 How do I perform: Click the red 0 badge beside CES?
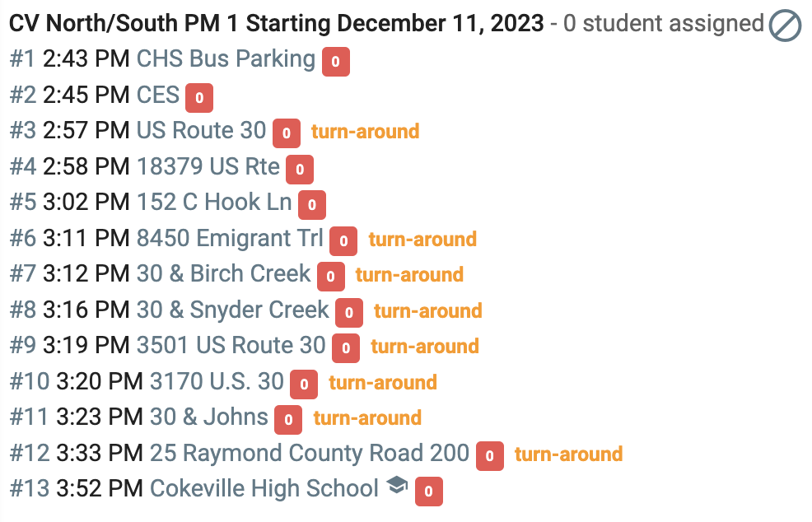coord(199,97)
